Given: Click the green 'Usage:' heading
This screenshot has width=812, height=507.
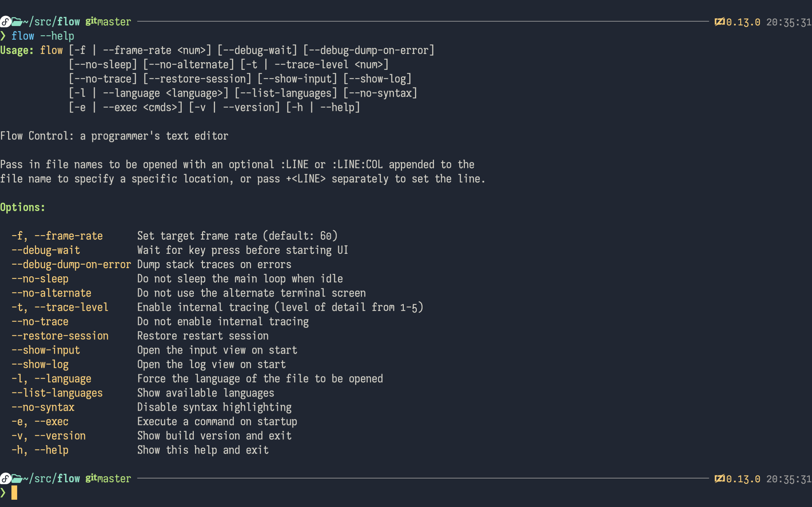Looking at the screenshot, I should (x=17, y=50).
